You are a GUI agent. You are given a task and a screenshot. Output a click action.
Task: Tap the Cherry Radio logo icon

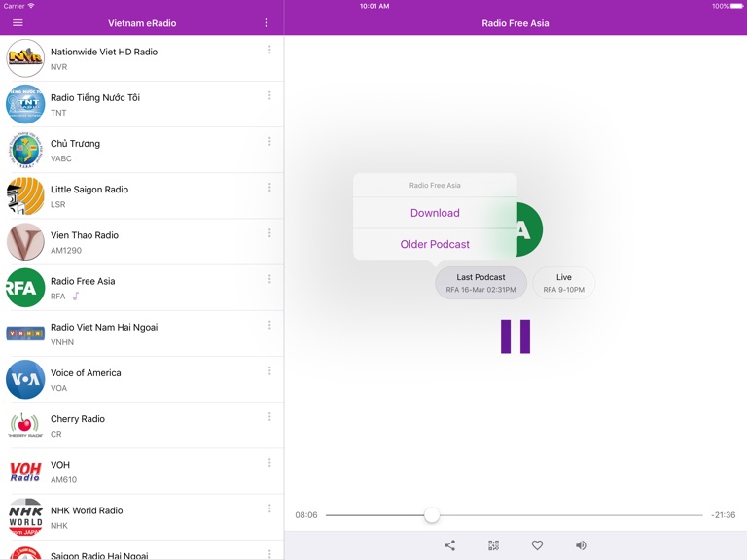(25, 425)
